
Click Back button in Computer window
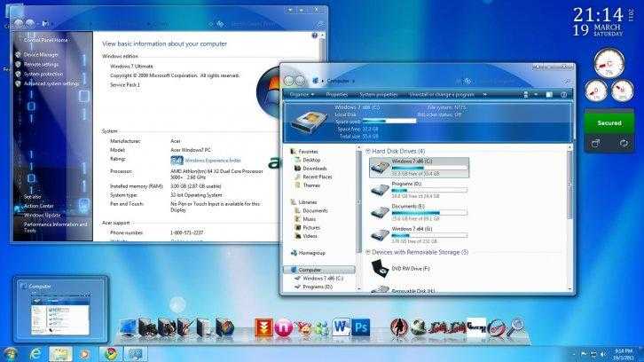(x=289, y=81)
